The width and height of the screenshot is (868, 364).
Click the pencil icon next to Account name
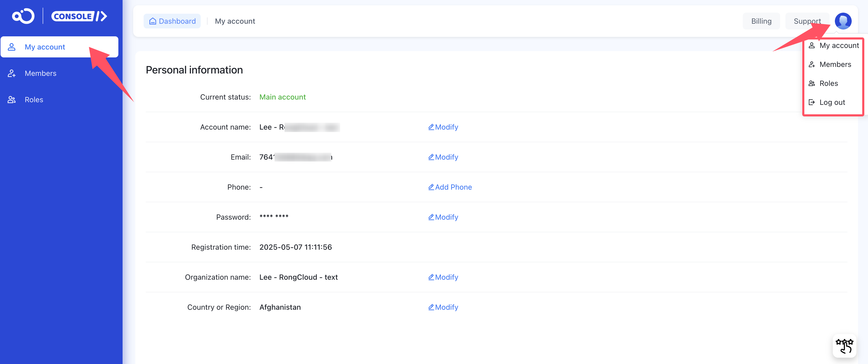(x=431, y=127)
